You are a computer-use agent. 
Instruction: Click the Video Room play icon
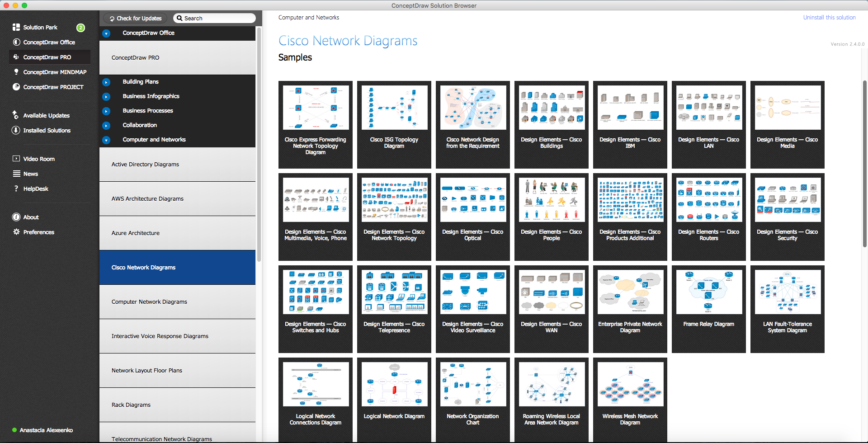[x=16, y=159]
